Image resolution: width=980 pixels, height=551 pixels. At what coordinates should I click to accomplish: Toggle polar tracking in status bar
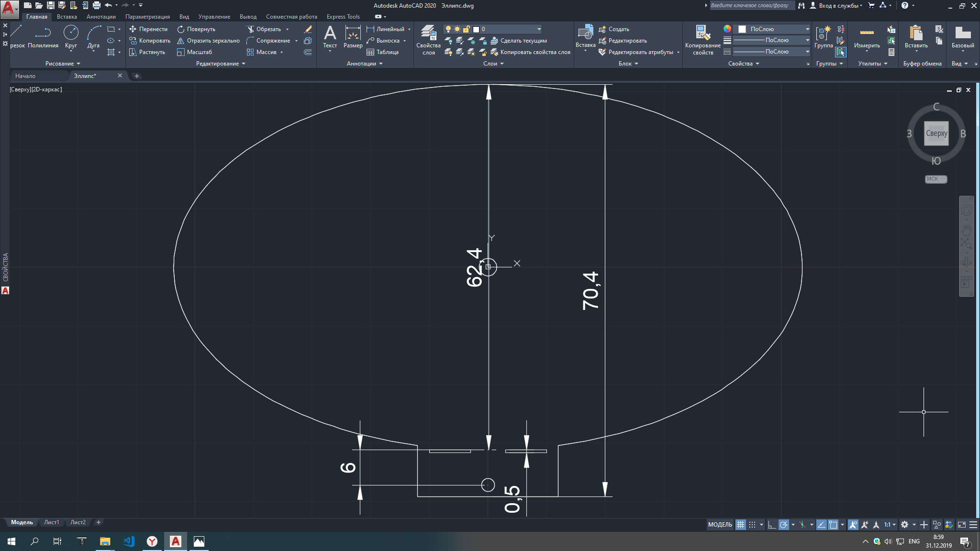783,525
